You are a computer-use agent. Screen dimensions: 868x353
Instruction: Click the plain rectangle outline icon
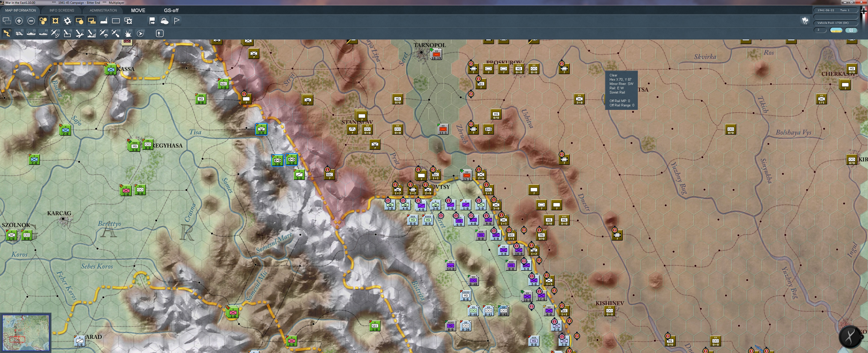click(x=116, y=21)
